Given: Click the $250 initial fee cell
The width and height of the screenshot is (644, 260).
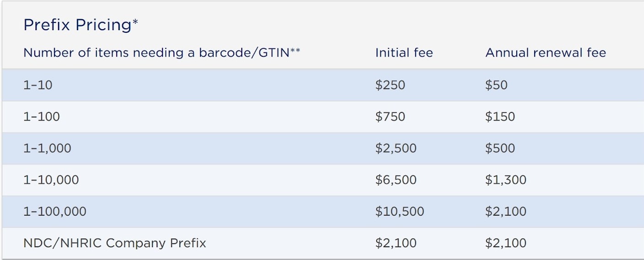Looking at the screenshot, I should coord(390,85).
